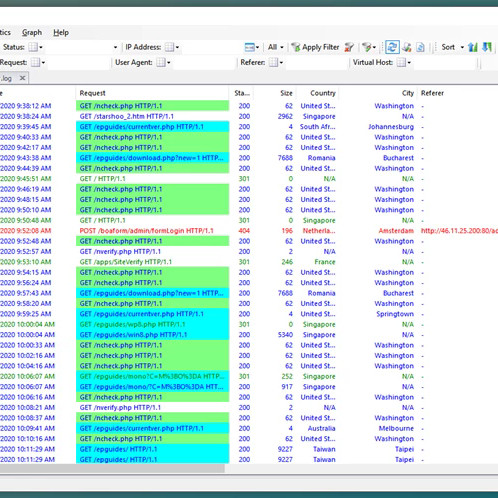This screenshot has height=498, width=498.
Task: Click the 2962 size cell
Action: 285,116
